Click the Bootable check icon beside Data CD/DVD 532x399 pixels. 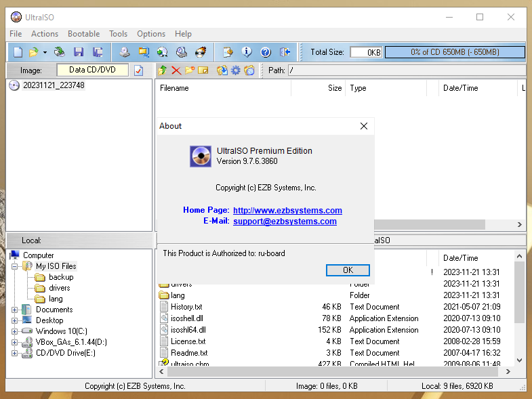point(138,70)
